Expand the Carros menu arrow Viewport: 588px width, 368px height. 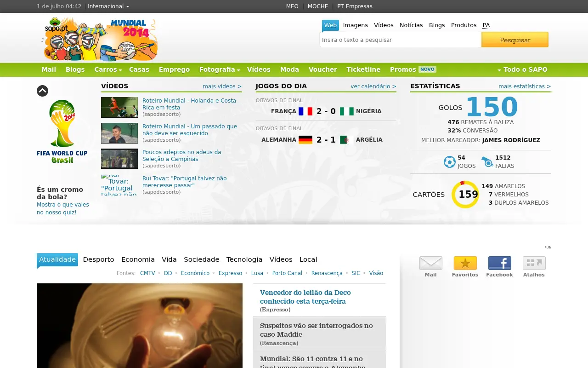click(x=120, y=70)
